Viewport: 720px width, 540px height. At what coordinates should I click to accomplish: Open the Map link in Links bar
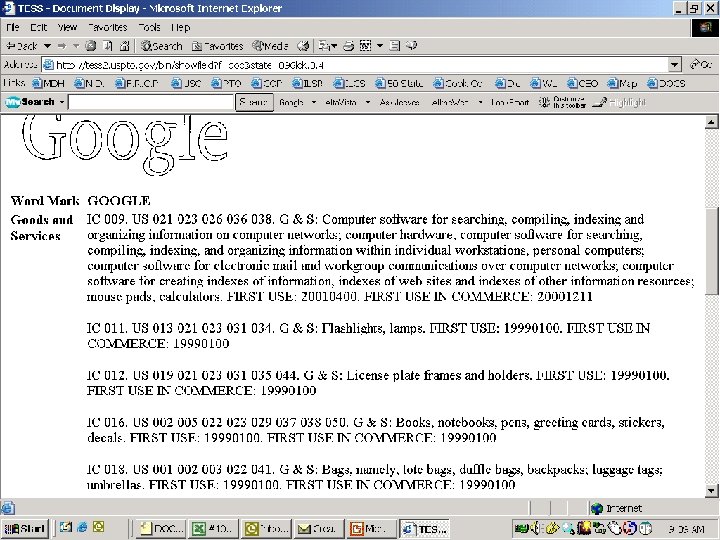[622, 84]
